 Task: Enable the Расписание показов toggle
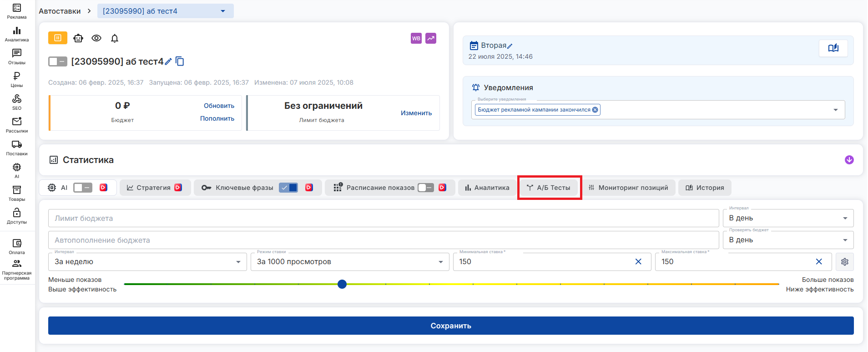[x=426, y=188]
